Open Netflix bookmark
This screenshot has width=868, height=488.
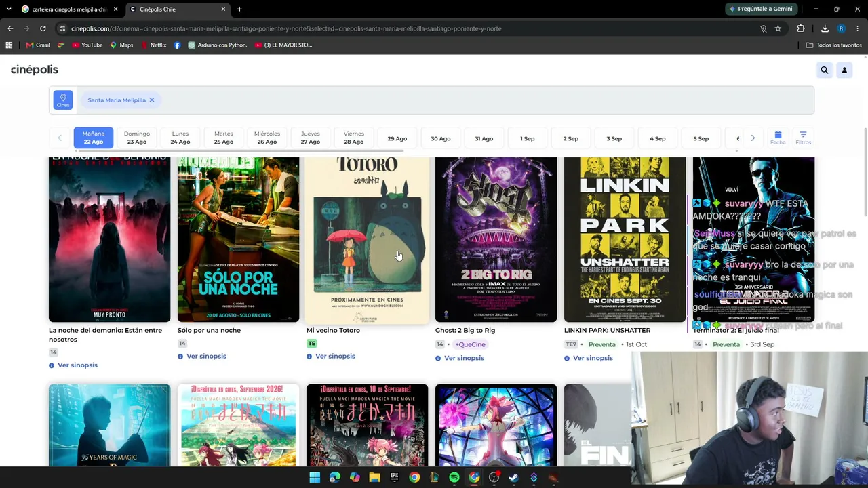(153, 45)
